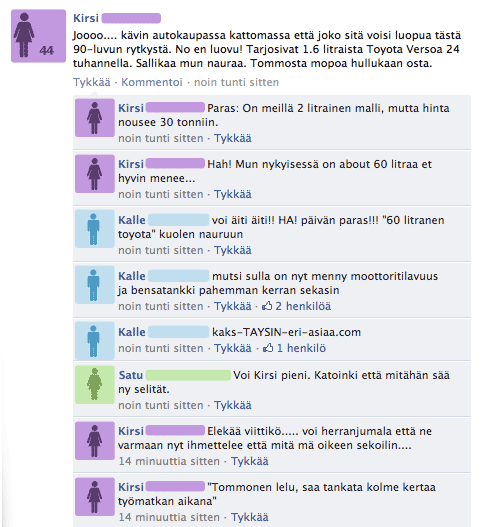Open Satu's profile name link

(131, 375)
